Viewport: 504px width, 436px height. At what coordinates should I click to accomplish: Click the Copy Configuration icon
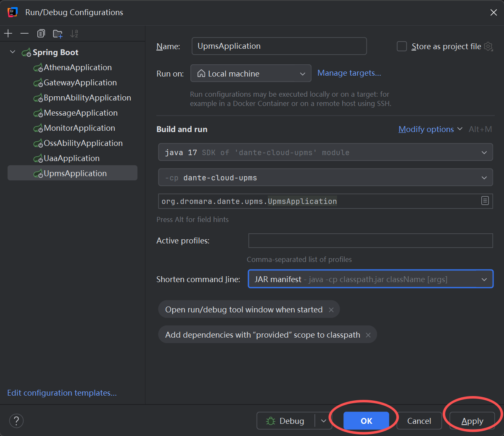click(x=41, y=34)
